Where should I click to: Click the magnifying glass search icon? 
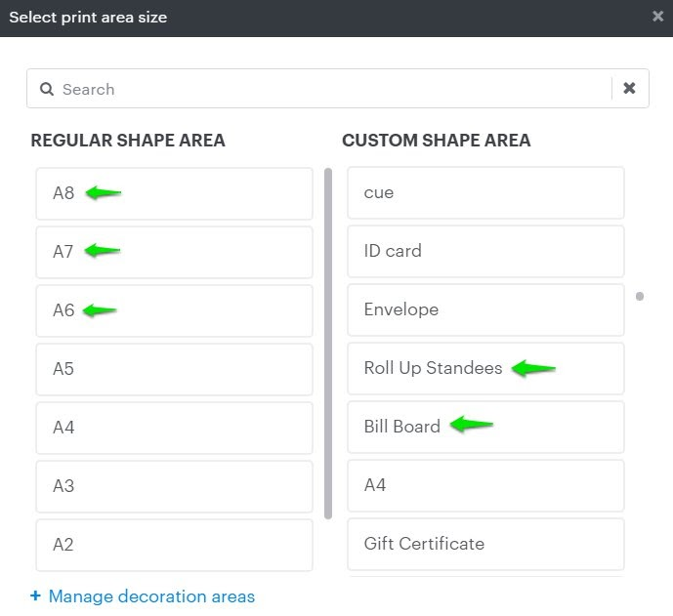(46, 89)
